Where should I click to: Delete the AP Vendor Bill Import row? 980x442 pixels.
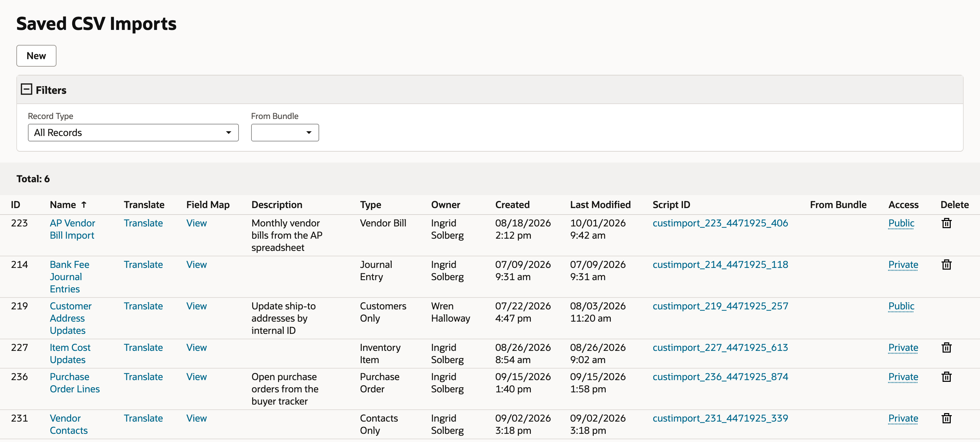coord(946,223)
